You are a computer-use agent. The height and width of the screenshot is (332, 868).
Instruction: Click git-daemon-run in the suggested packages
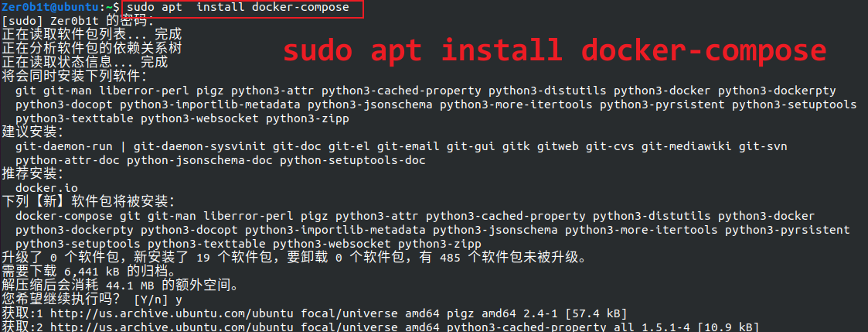tap(64, 146)
